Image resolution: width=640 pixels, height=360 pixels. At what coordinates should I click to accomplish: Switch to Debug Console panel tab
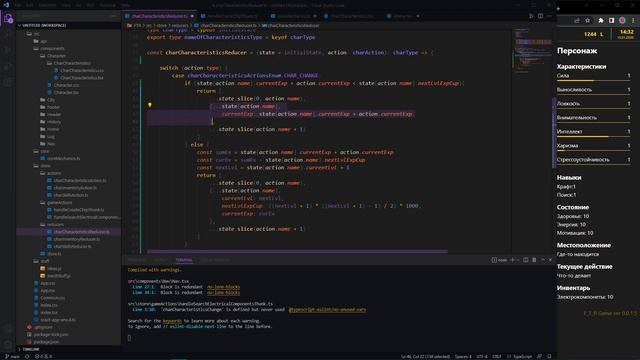point(215,260)
